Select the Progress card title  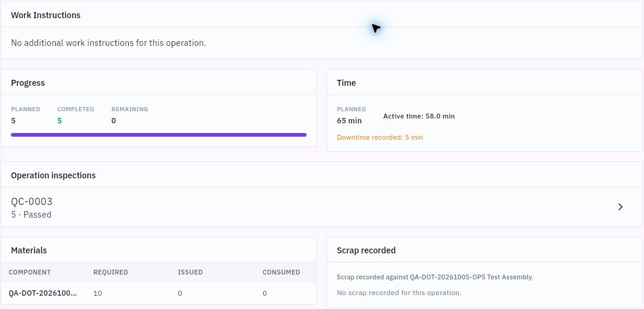[x=28, y=83]
